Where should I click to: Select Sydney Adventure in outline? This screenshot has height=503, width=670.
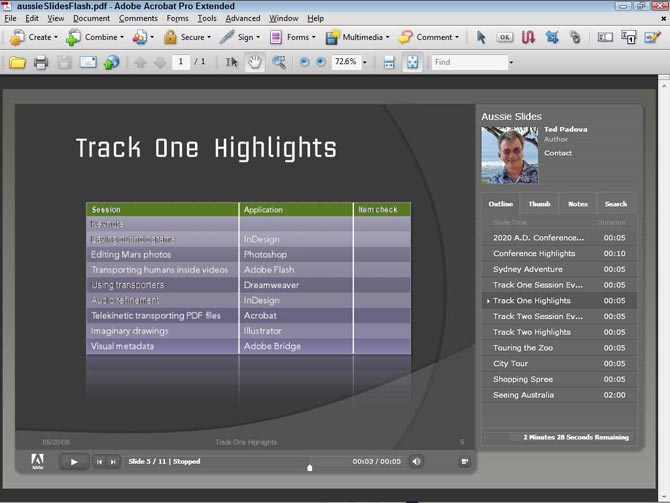click(559, 269)
